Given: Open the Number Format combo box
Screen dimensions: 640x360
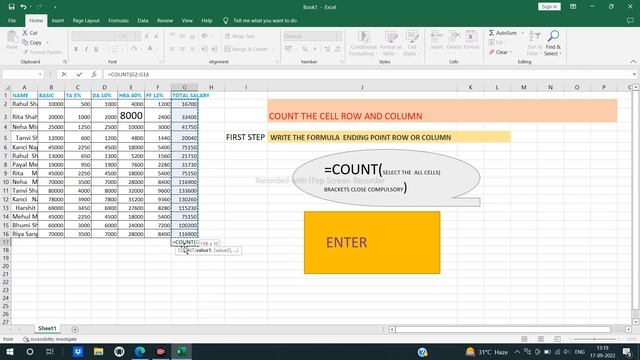Looking at the screenshot, I should click(x=313, y=36).
